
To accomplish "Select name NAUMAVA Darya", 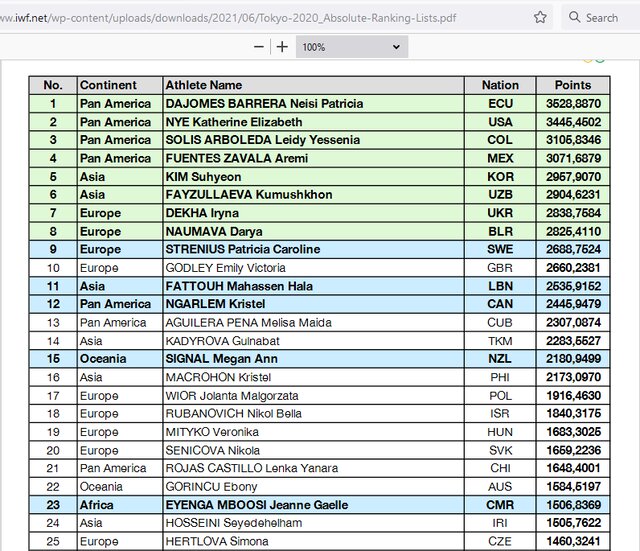I will coord(214,231).
